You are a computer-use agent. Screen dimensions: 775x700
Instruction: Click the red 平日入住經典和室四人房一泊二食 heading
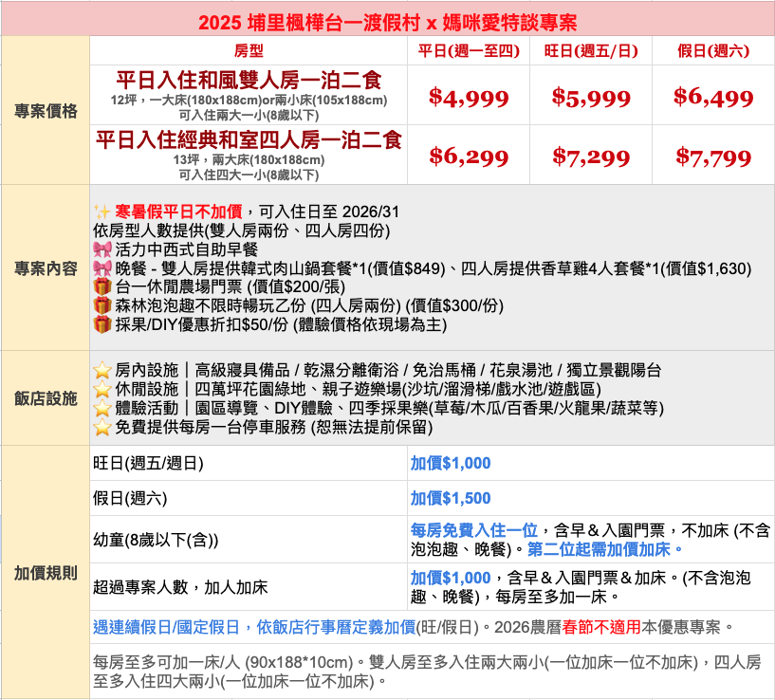tap(249, 140)
